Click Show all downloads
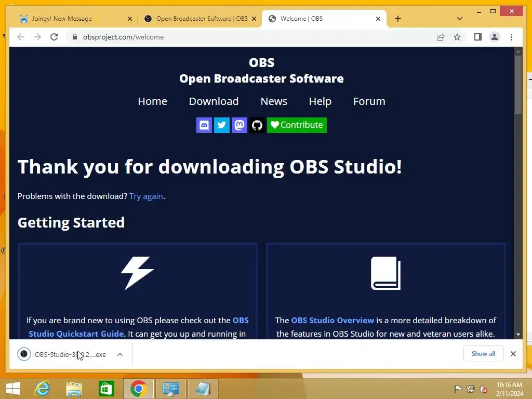The image size is (532, 399). click(x=484, y=354)
